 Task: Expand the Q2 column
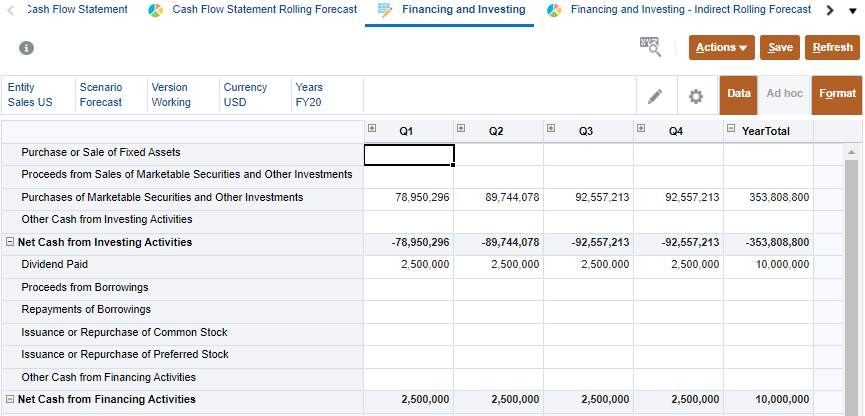[x=462, y=128]
